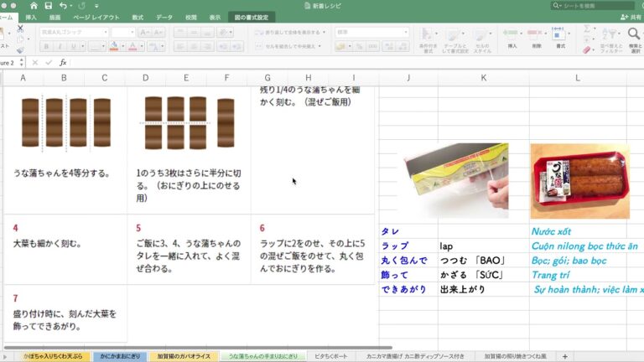Toggle Bold formatting button

(47, 46)
